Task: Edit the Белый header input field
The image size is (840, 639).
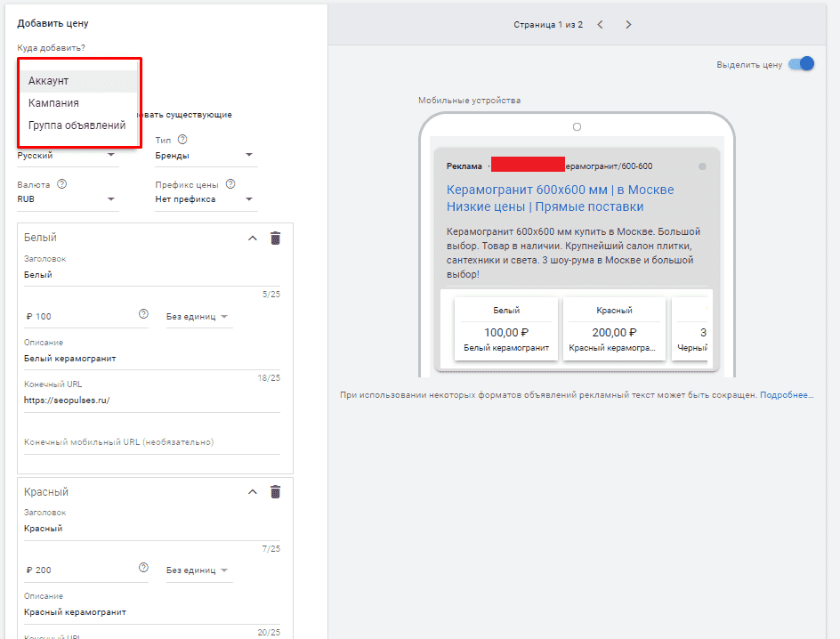Action: tap(152, 275)
